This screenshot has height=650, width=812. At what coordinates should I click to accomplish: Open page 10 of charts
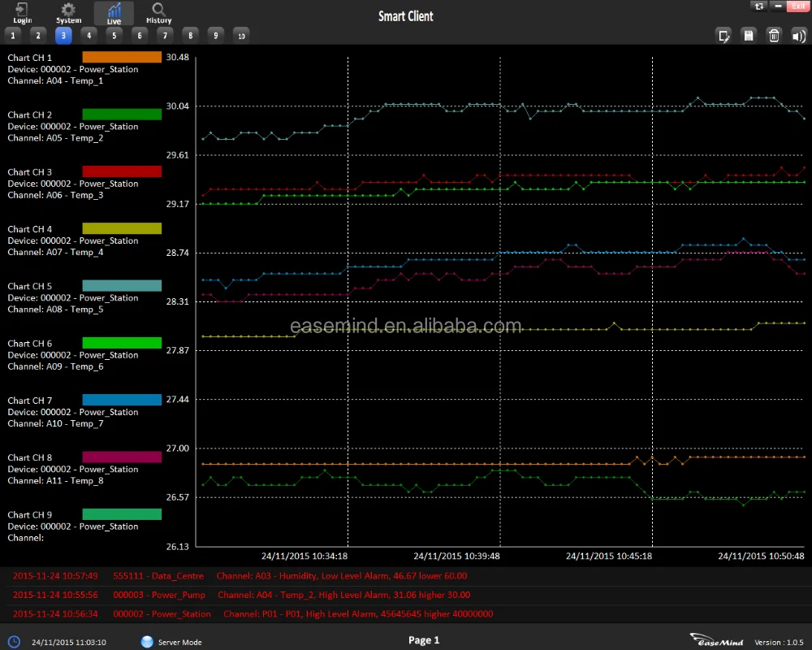[240, 35]
